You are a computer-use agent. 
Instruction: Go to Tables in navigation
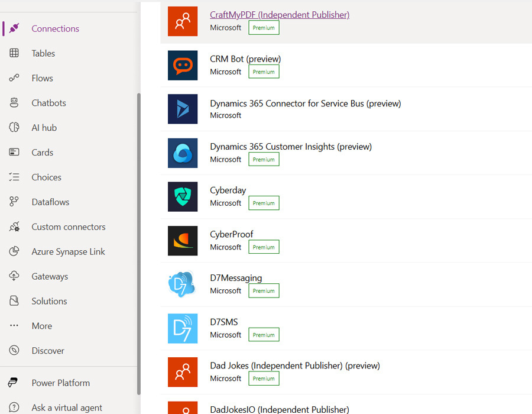[43, 53]
